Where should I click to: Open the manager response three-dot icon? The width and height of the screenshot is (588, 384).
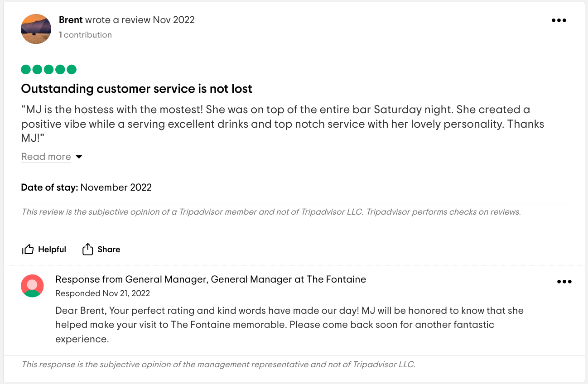pos(564,281)
